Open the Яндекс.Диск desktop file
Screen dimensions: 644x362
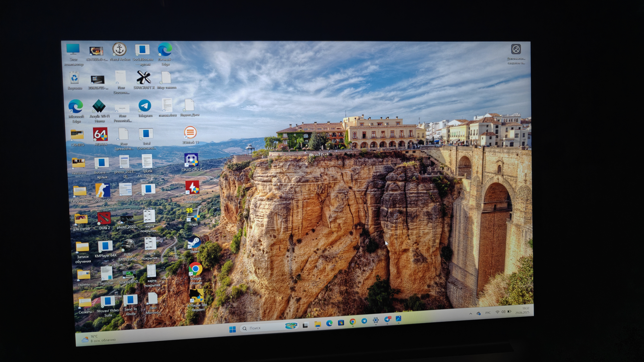tap(189, 108)
